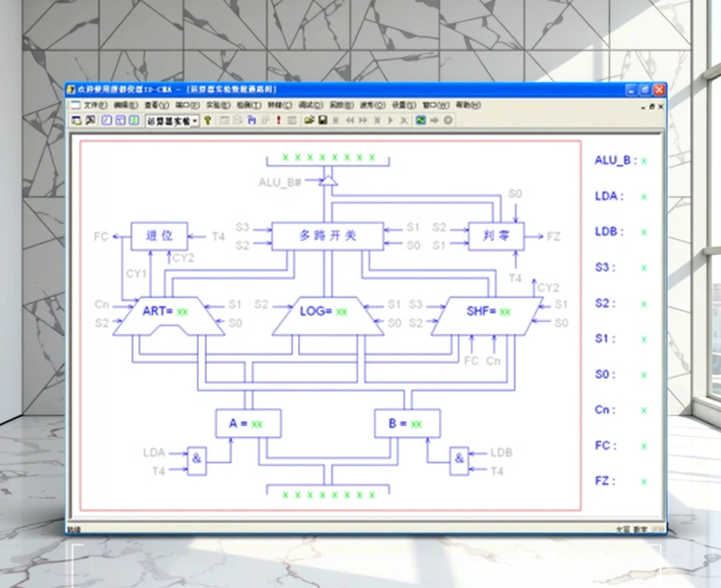Click the open folder icon in toolbar
The image size is (721, 588).
309,120
